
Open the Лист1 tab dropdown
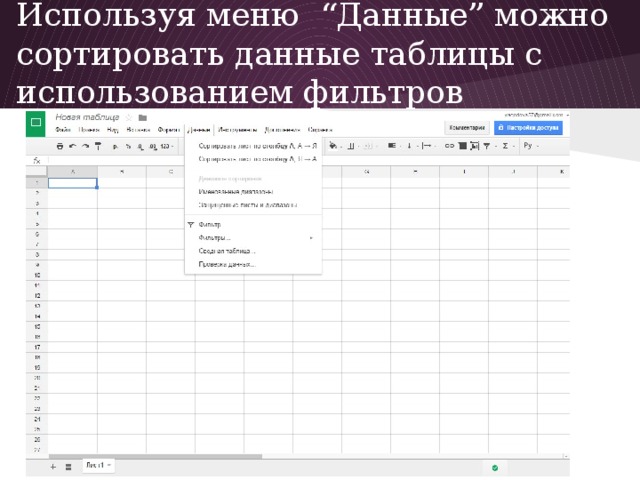point(109,465)
